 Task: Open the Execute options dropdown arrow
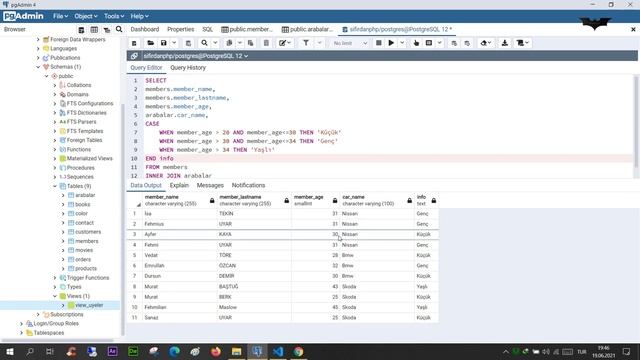coord(402,43)
